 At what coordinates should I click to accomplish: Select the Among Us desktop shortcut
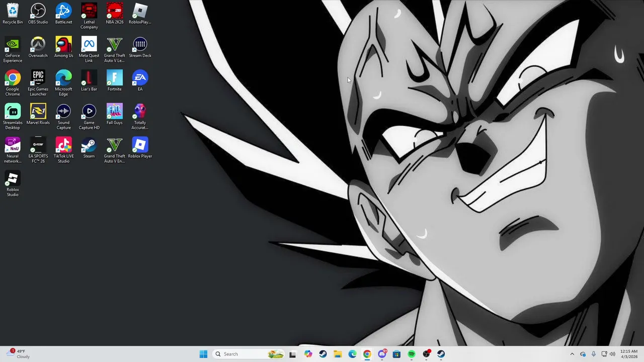point(63,47)
